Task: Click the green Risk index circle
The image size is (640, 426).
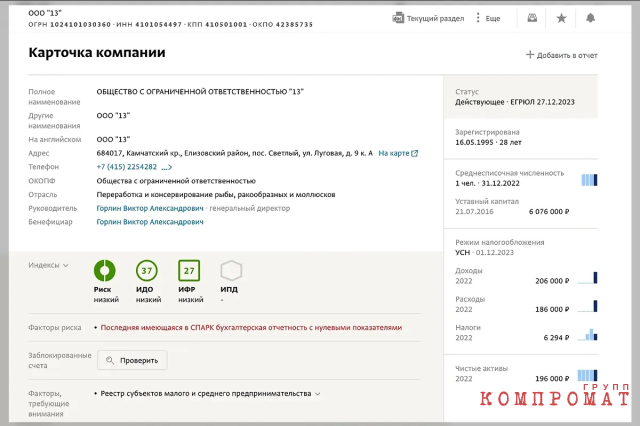Action: point(104,271)
